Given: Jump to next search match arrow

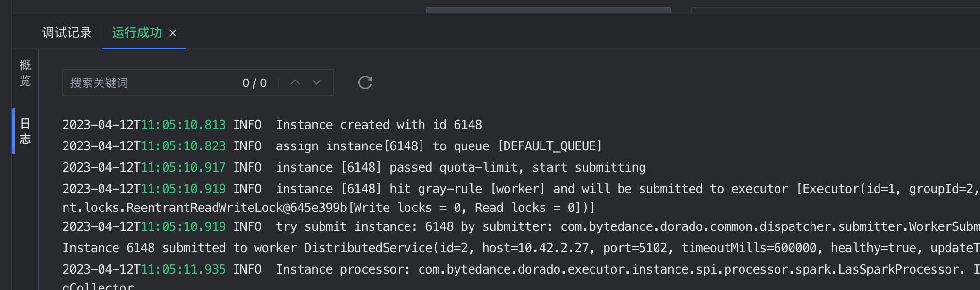Looking at the screenshot, I should tap(317, 82).
